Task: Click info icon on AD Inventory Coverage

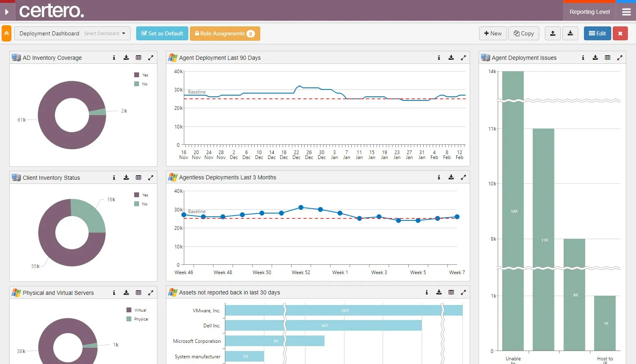Action: point(114,58)
